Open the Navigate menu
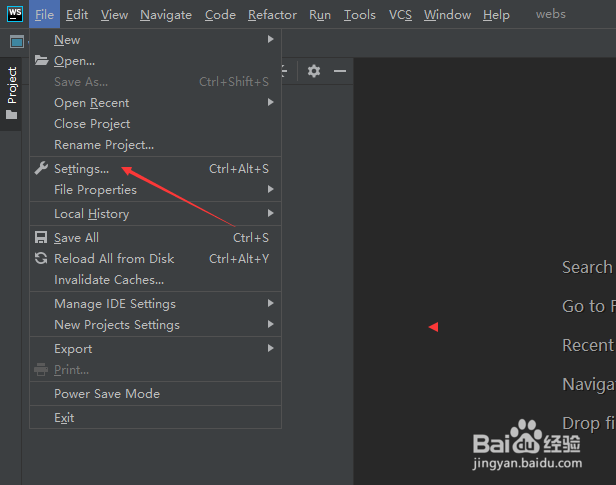The height and width of the screenshot is (485, 616). (166, 15)
